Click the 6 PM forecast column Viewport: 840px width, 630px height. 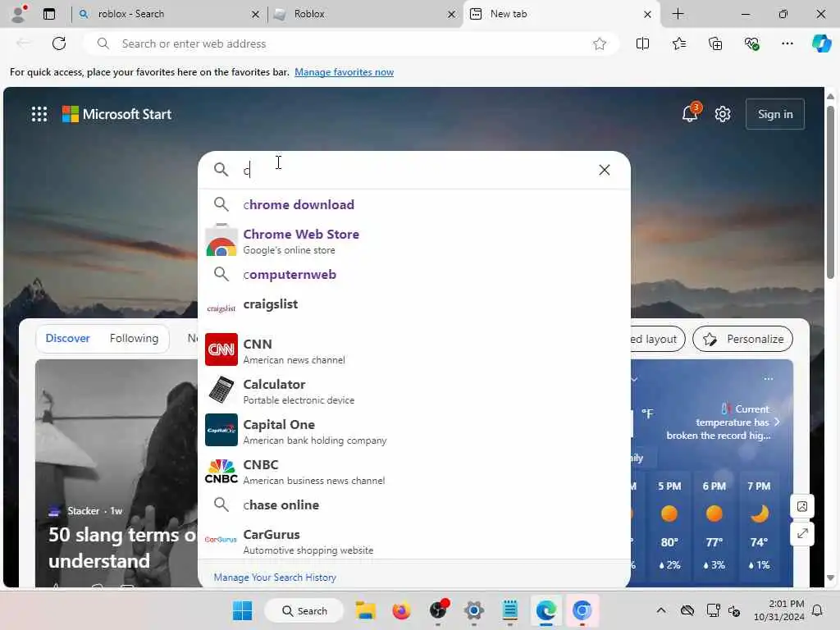[714, 526]
